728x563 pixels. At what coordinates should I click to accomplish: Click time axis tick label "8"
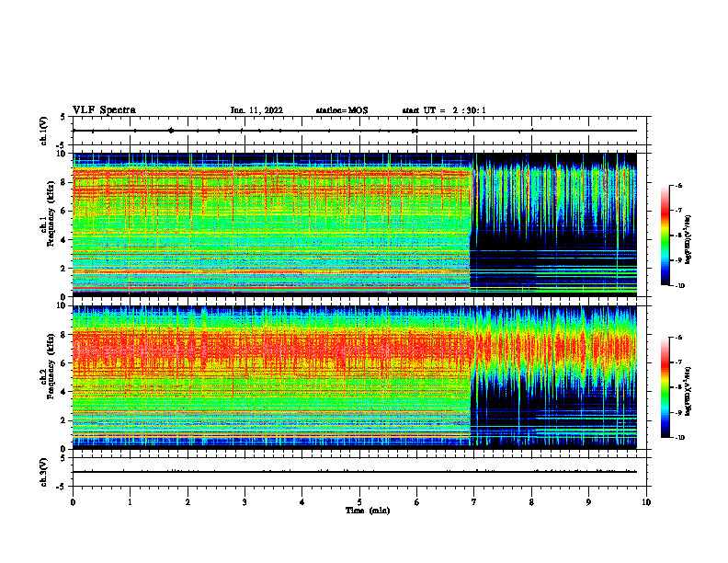pos(531,502)
